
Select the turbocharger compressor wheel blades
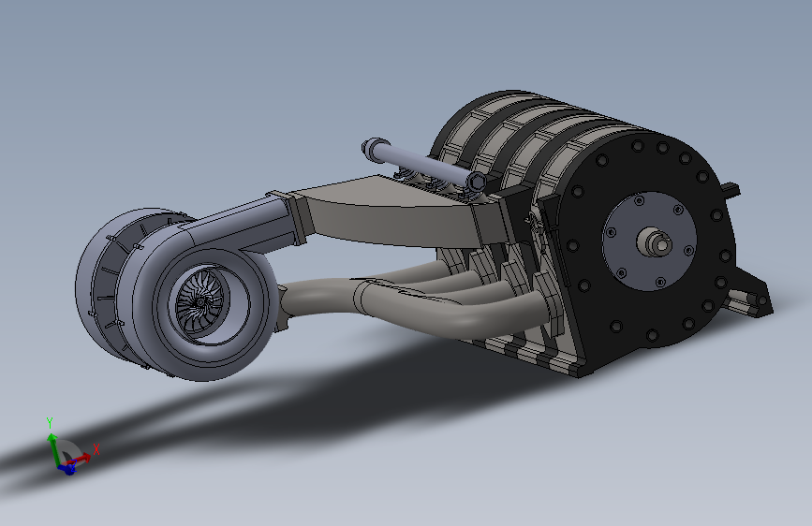click(199, 302)
